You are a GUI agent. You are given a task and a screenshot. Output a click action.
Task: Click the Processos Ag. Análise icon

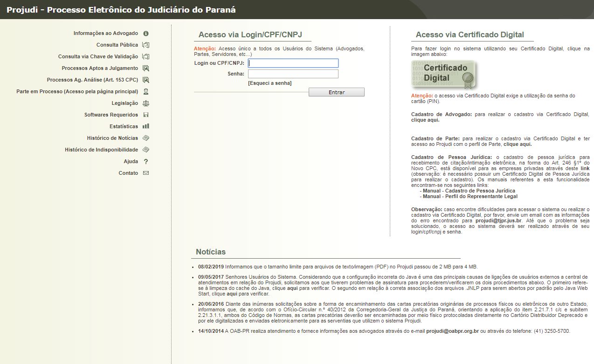146,80
